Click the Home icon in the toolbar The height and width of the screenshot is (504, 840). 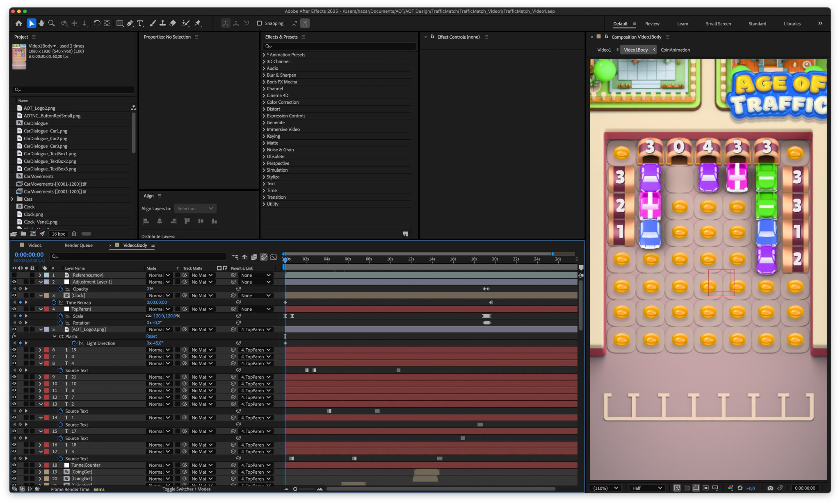[x=18, y=23]
